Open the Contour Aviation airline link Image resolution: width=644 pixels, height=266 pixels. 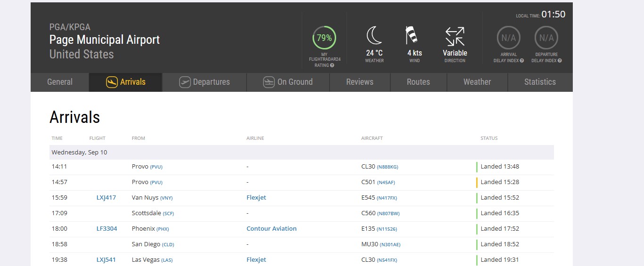tap(272, 229)
